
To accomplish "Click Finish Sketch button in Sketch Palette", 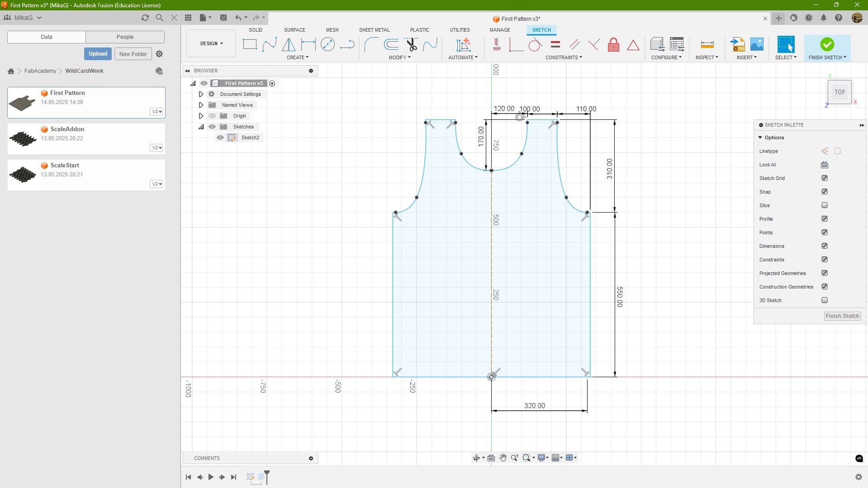I will tap(842, 316).
